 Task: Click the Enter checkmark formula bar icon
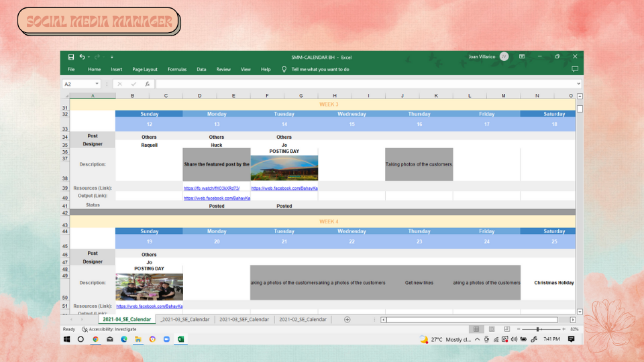133,84
